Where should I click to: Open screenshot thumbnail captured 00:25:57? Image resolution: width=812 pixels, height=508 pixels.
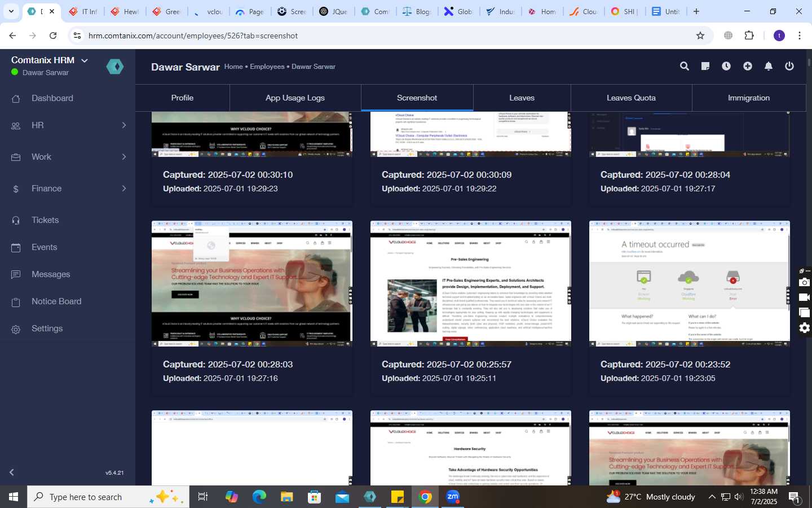(x=470, y=283)
